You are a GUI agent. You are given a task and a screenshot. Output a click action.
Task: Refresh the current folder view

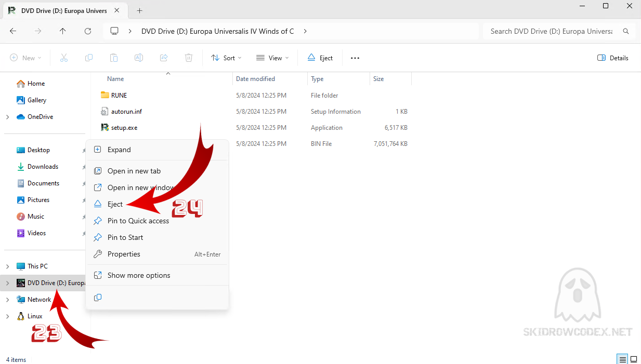(88, 31)
